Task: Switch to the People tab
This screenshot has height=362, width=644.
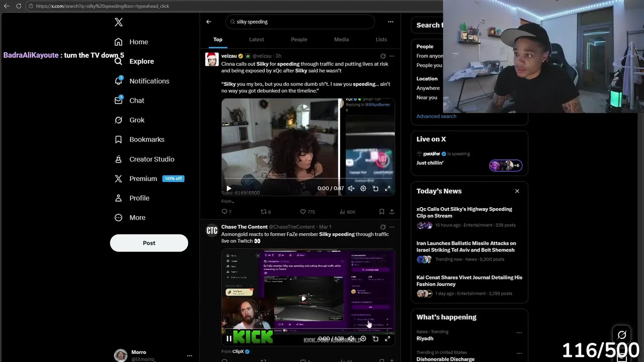Action: (299, 39)
